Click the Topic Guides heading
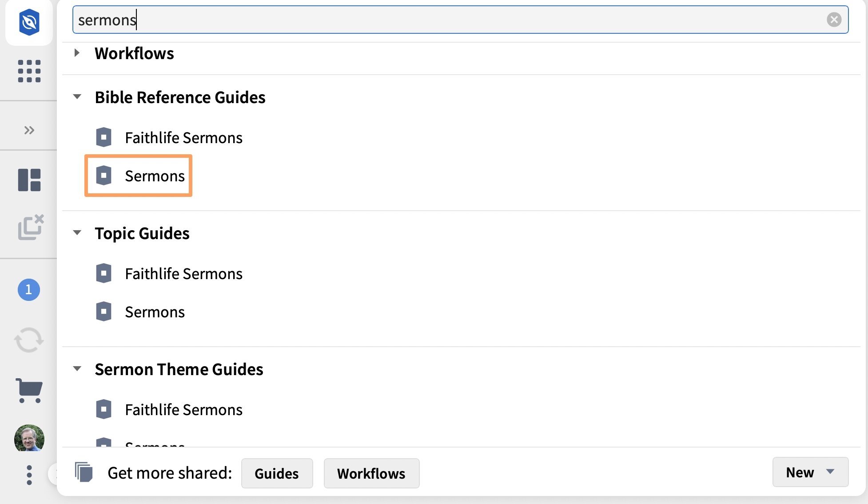 (x=142, y=233)
